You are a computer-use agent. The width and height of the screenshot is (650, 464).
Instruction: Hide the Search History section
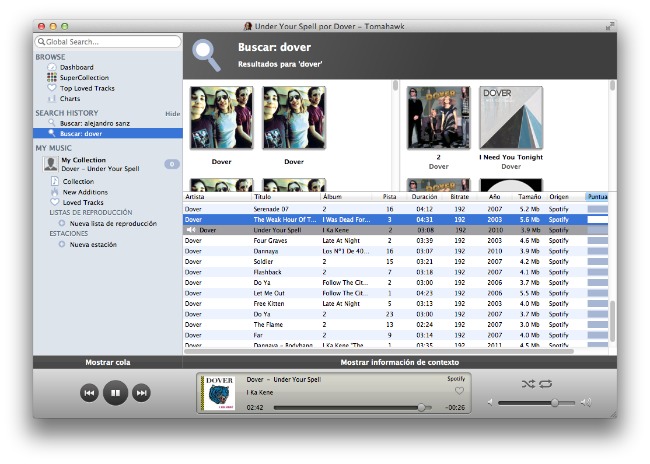coord(172,113)
